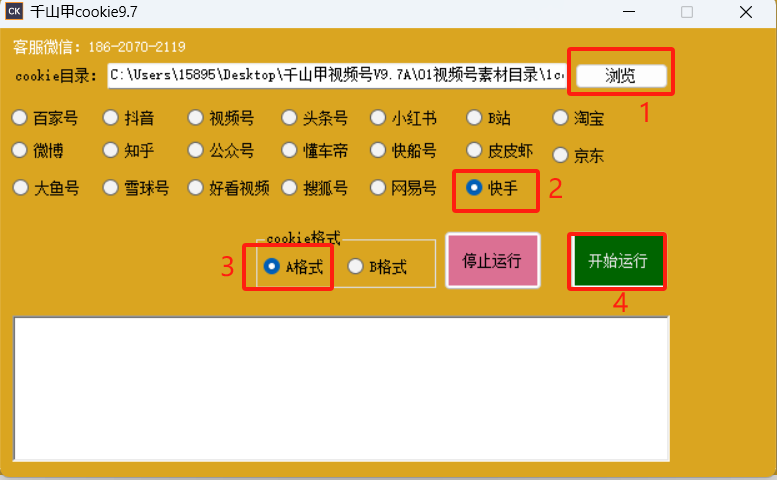
Task: Choose A格式 cookie format
Action: tap(270, 267)
